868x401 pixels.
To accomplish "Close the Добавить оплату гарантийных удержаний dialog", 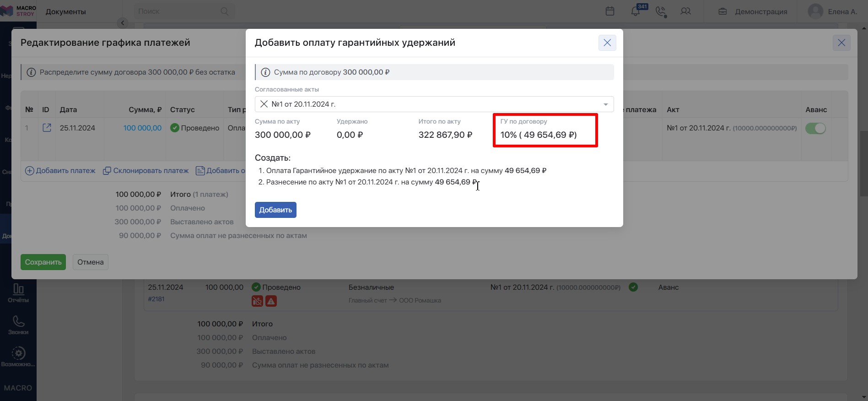I will tap(607, 43).
